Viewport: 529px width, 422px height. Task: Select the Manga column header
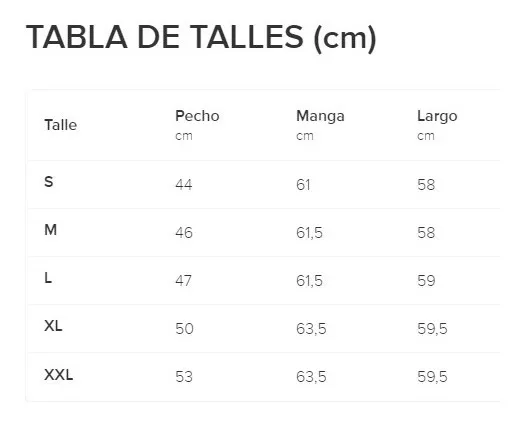coord(320,116)
